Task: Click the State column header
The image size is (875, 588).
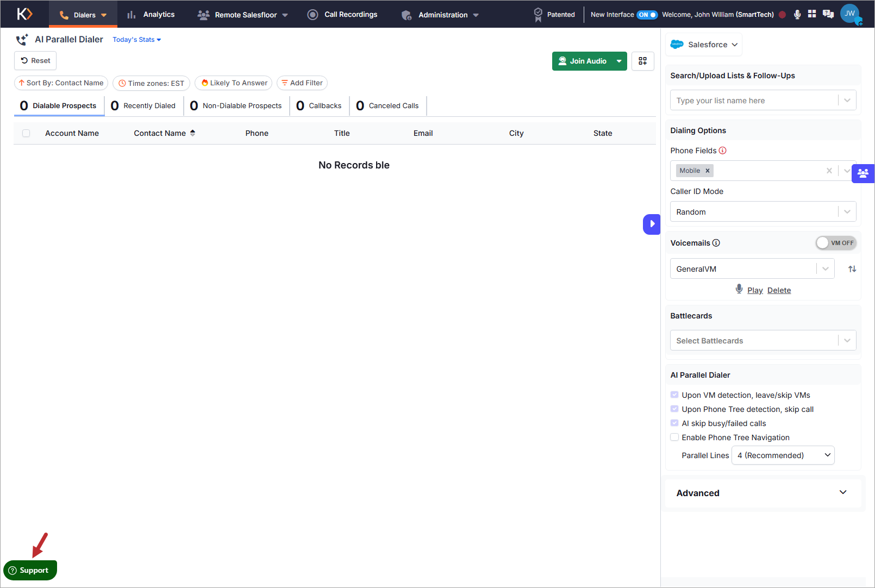Action: click(603, 133)
